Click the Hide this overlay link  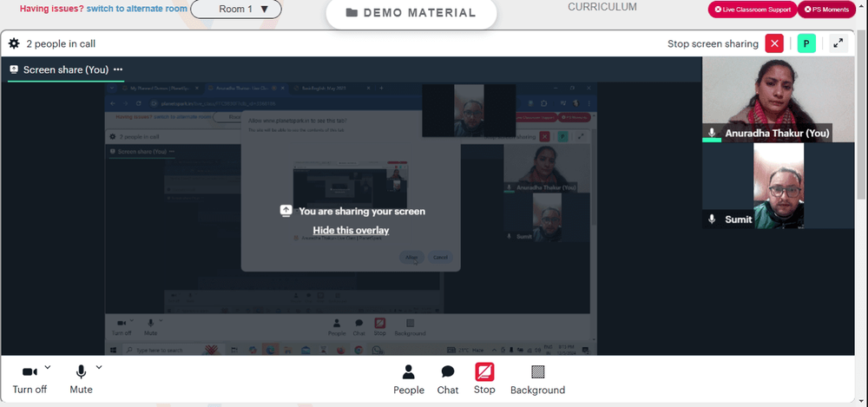coord(351,230)
